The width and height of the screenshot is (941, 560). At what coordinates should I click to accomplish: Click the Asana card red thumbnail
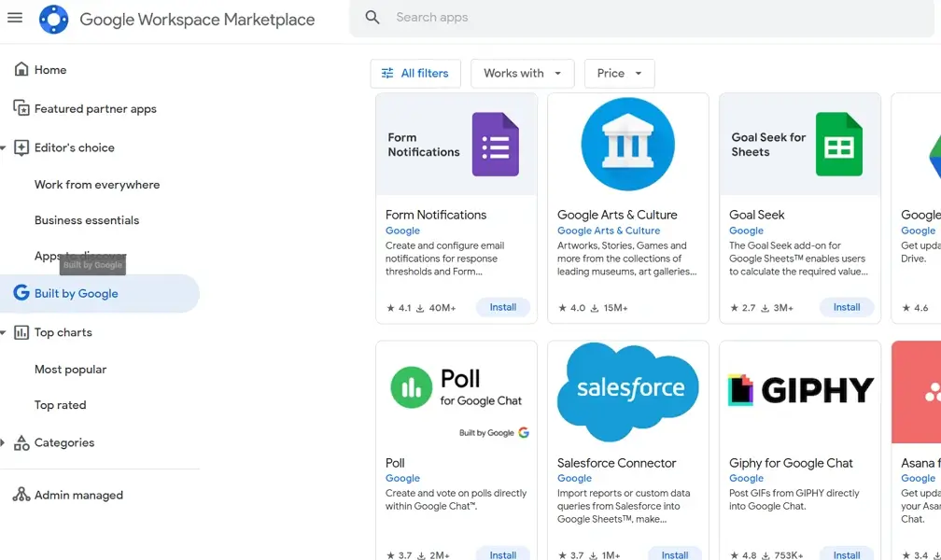pyautogui.click(x=917, y=392)
